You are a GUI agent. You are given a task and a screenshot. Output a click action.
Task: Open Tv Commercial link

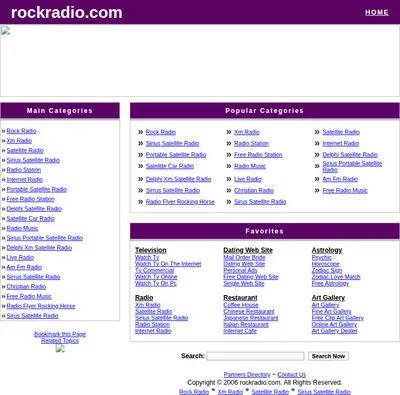tap(155, 271)
